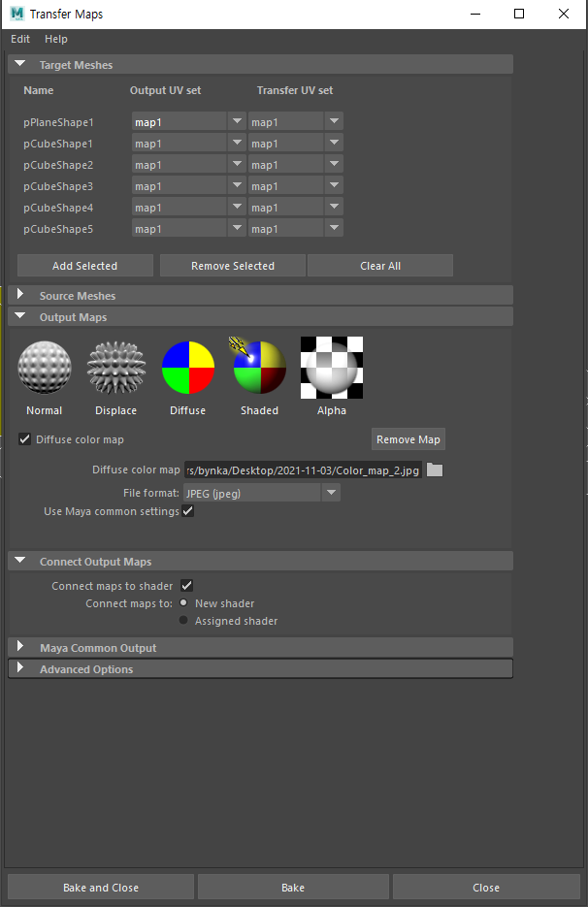
Task: Select the pCubeShape5 mesh name
Action: (58, 229)
